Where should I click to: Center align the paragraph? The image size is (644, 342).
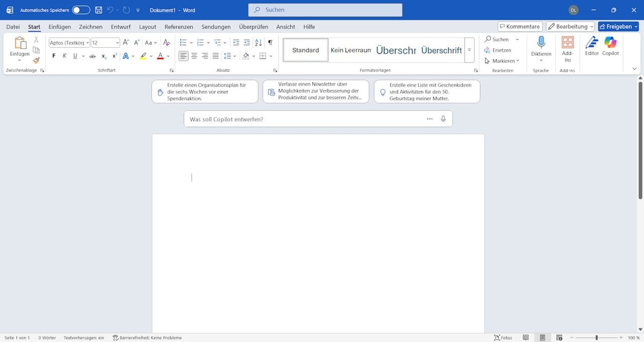194,56
